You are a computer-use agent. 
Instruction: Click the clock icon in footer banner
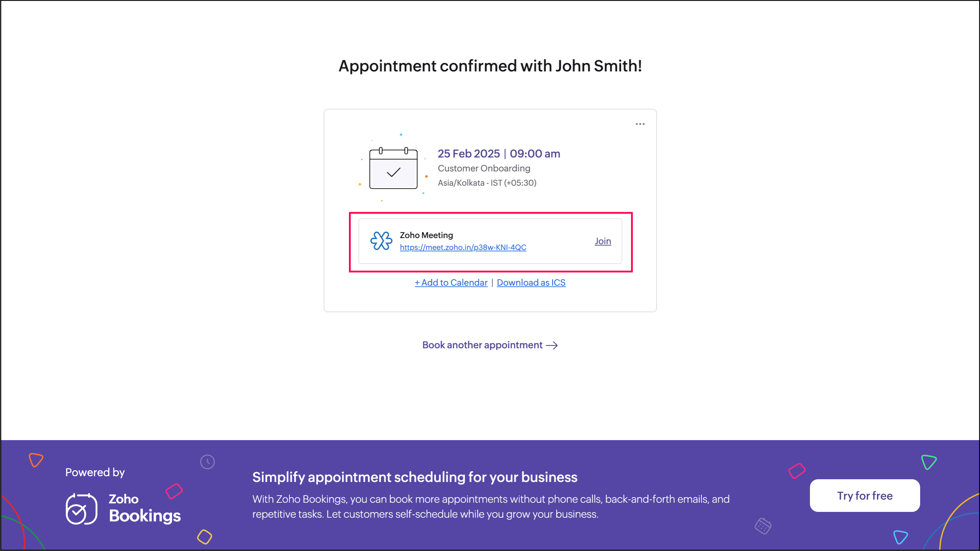(x=207, y=462)
